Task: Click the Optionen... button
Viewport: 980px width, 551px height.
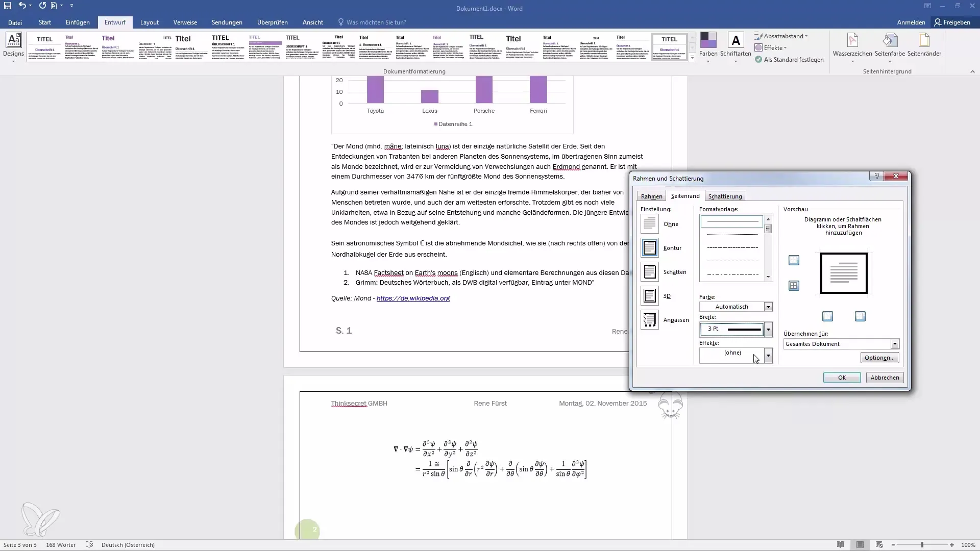Action: 879,358
